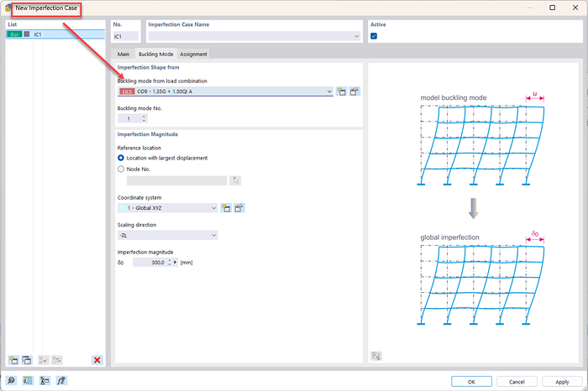The image size is (588, 391).
Task: Select Location with largest displacement option
Action: tap(121, 158)
